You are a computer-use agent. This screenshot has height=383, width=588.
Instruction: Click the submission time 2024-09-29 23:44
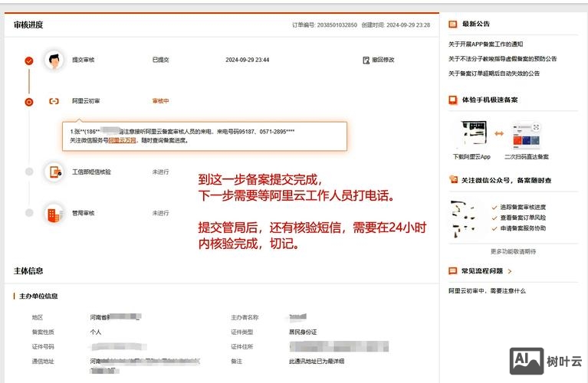coord(247,60)
